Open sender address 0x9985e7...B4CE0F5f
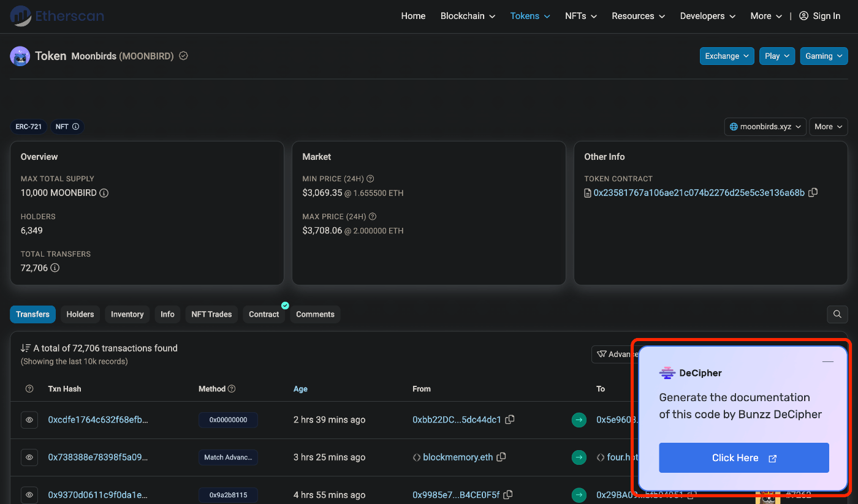Viewport: 858px width, 504px height. [456, 495]
